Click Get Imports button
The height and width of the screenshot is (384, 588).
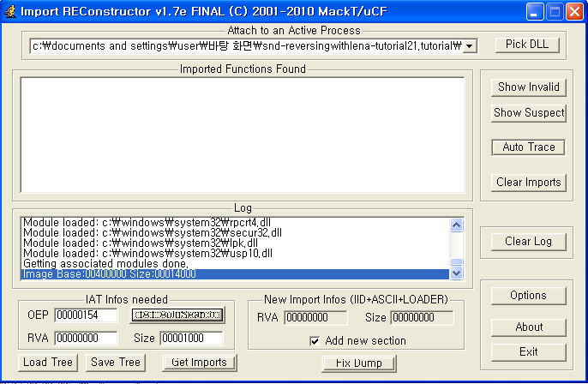click(x=199, y=363)
